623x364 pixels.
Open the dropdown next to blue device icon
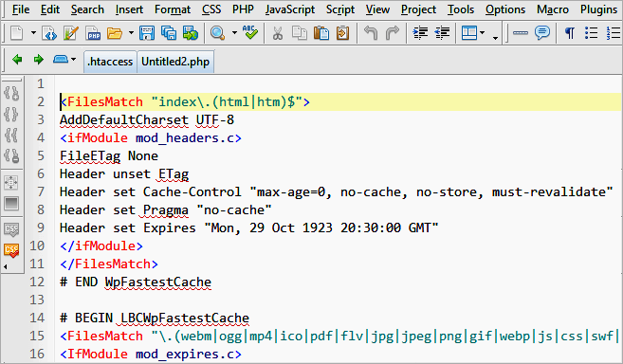coord(74,60)
